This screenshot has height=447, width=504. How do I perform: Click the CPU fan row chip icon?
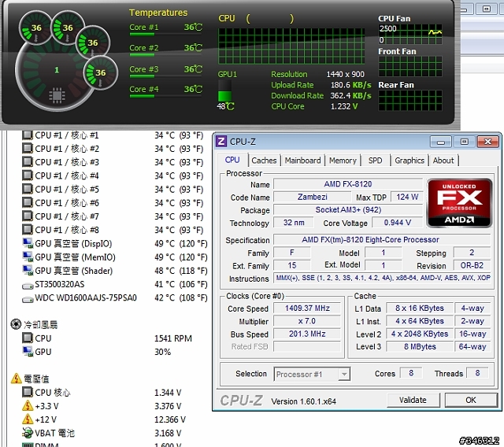(x=28, y=338)
